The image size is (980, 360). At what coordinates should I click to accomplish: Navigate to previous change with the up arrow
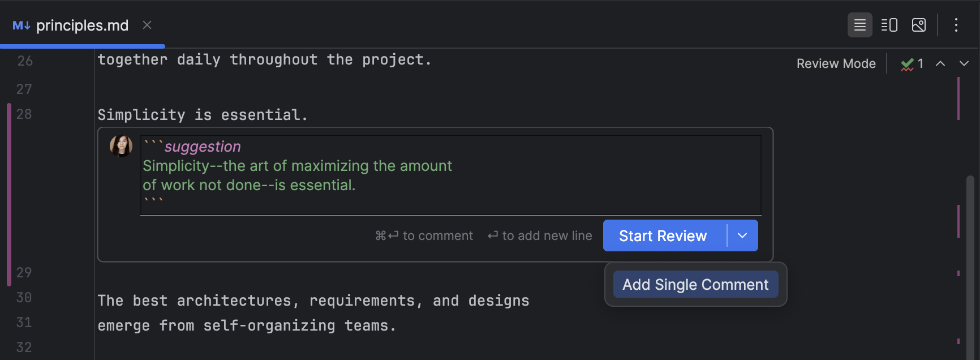pos(940,63)
